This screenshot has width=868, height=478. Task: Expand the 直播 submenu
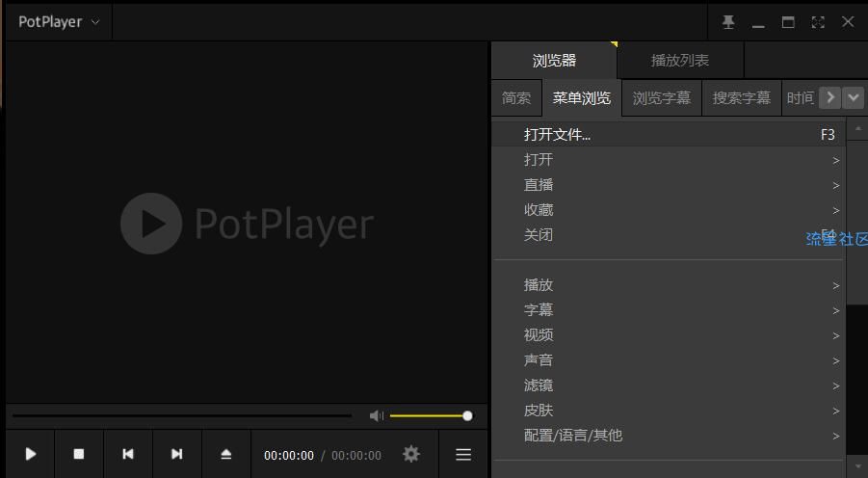[x=669, y=185]
